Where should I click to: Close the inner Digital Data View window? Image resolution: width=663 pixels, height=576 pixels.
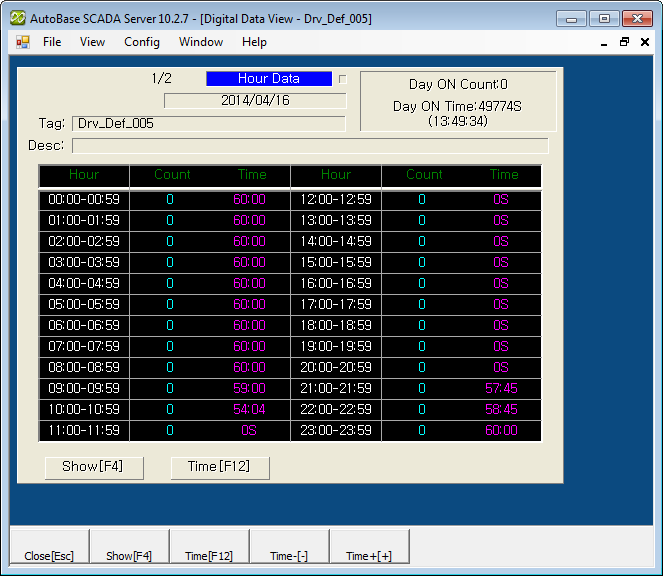coord(644,42)
